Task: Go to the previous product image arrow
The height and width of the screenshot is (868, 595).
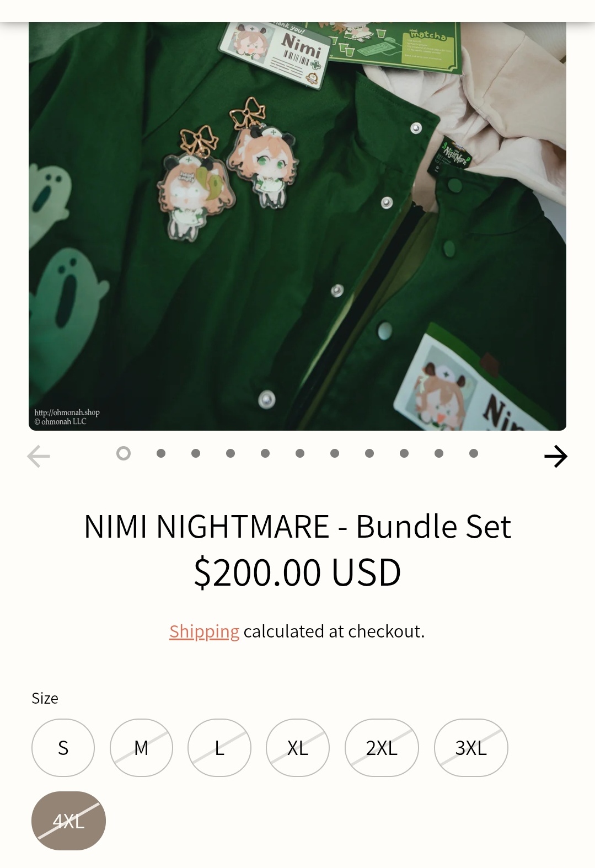Action: click(39, 456)
